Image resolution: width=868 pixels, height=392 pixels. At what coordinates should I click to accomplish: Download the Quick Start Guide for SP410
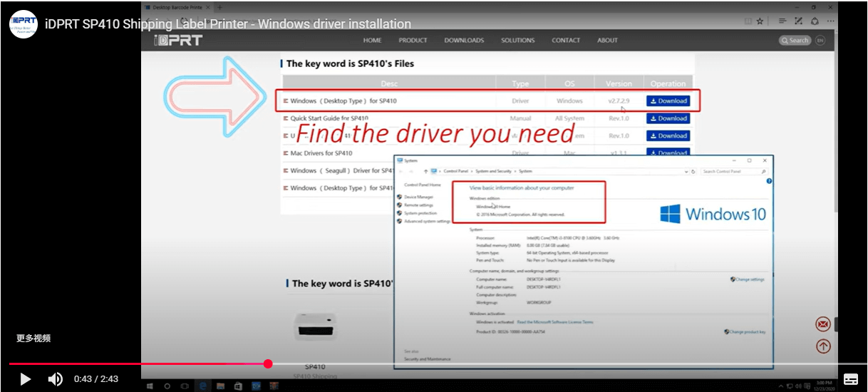click(668, 118)
